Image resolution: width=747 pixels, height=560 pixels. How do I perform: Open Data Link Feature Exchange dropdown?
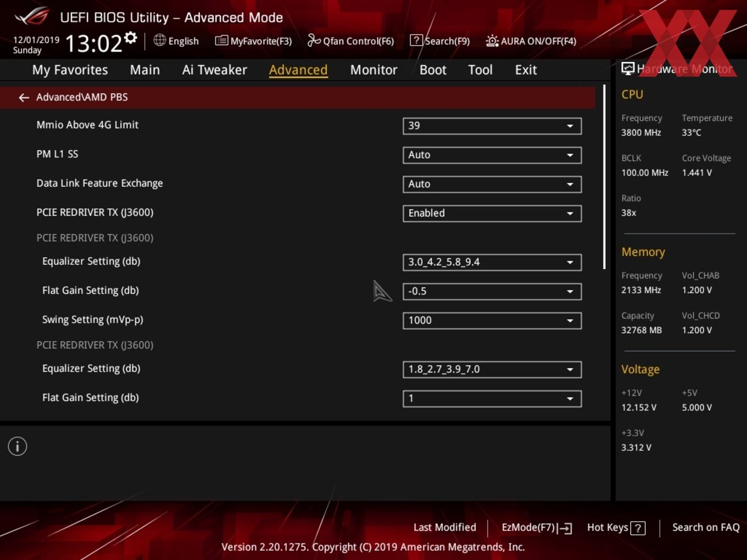(492, 184)
